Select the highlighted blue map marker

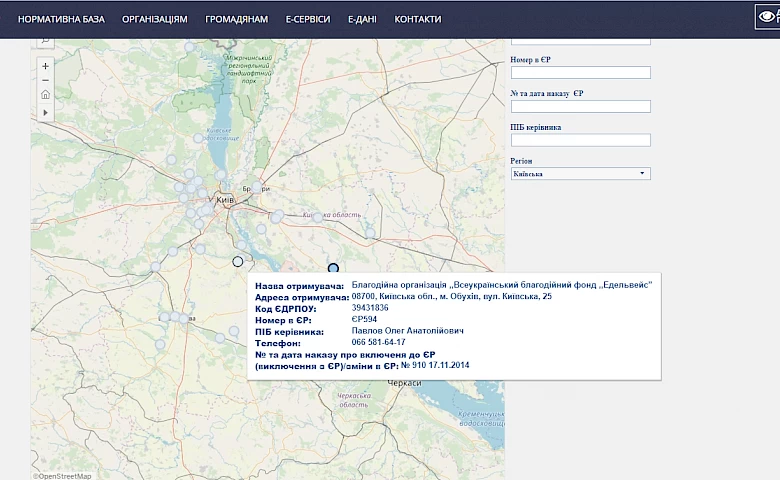click(333, 269)
